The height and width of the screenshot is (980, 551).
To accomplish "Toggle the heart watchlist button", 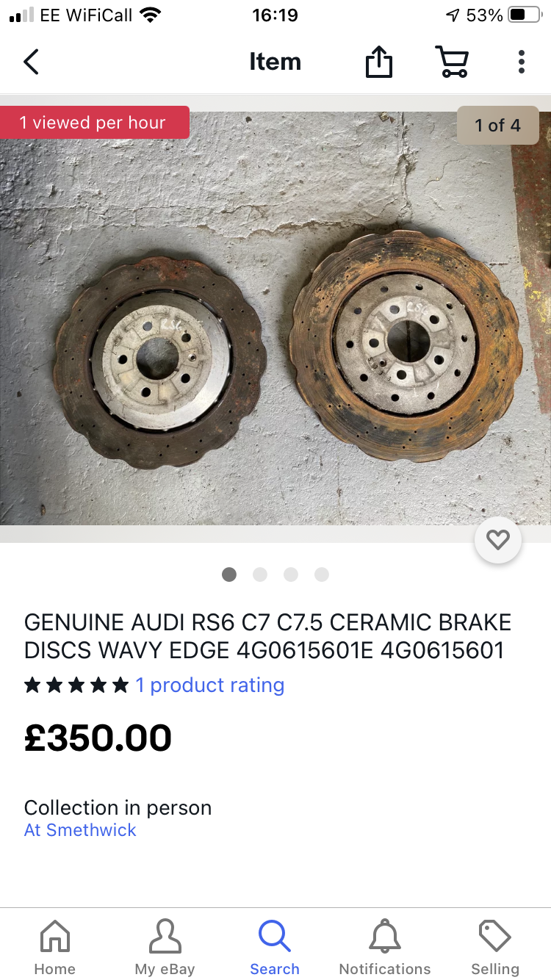I will click(498, 540).
